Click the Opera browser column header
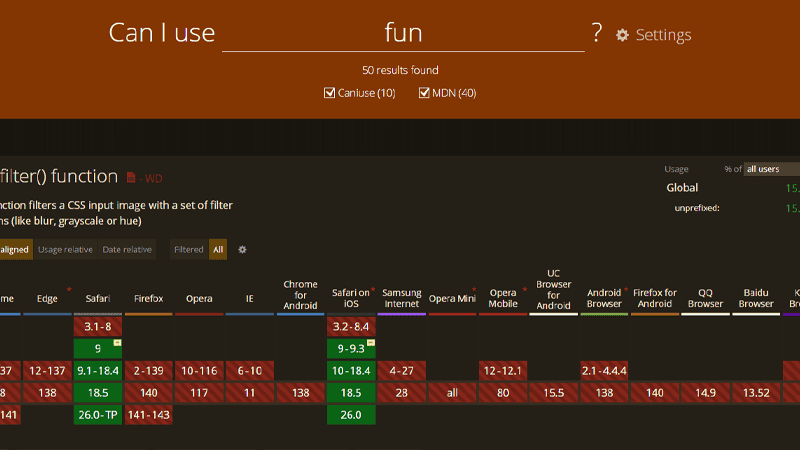The height and width of the screenshot is (450, 800). [199, 298]
